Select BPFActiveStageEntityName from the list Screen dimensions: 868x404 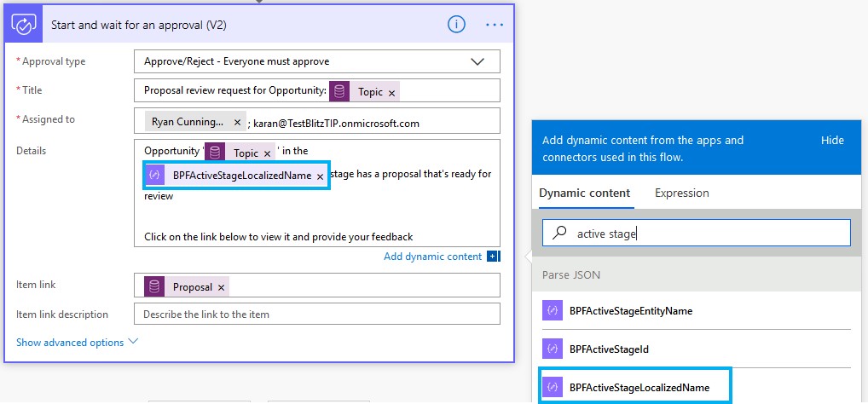point(697,310)
